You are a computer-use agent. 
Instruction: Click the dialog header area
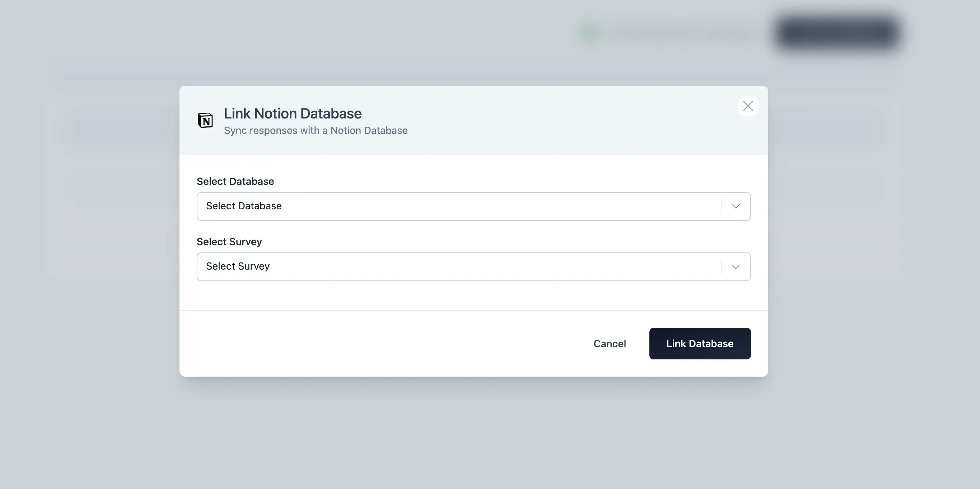pyautogui.click(x=473, y=120)
